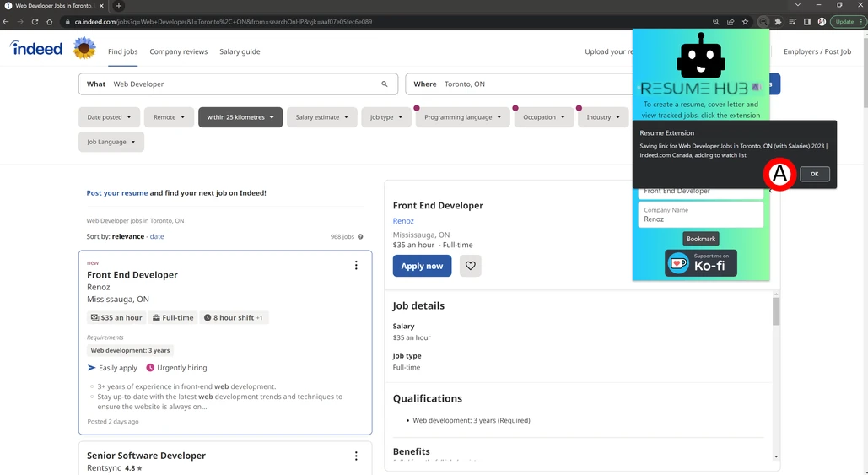Open the Job Language filter
The height and width of the screenshot is (475, 868).
point(111,142)
